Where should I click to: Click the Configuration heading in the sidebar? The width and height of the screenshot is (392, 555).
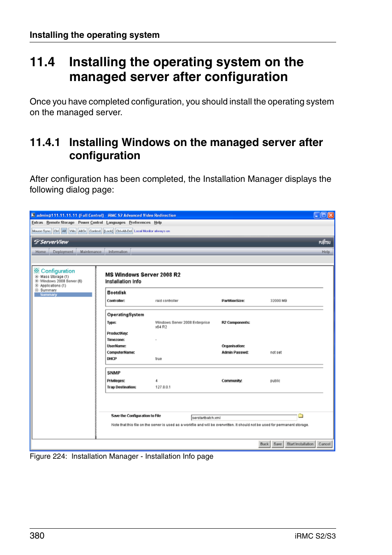58,271
